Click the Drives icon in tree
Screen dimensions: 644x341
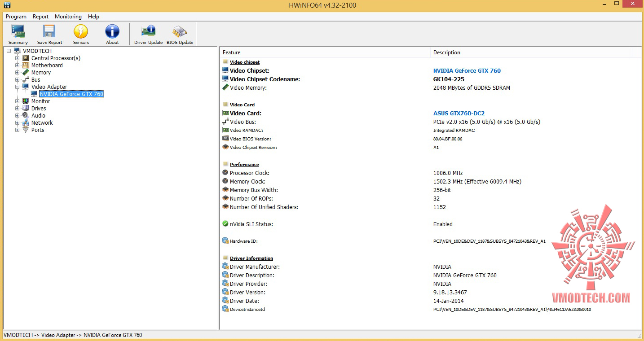point(26,108)
